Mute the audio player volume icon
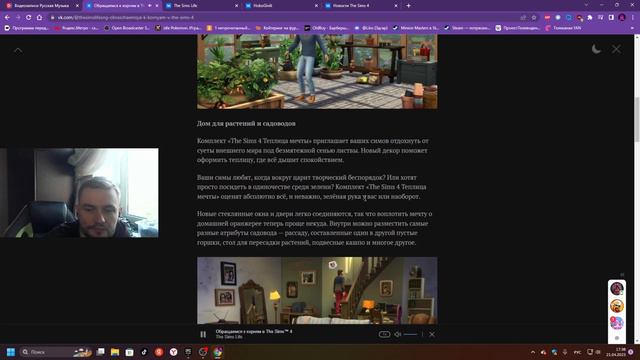The height and width of the screenshot is (360, 640). [398, 334]
